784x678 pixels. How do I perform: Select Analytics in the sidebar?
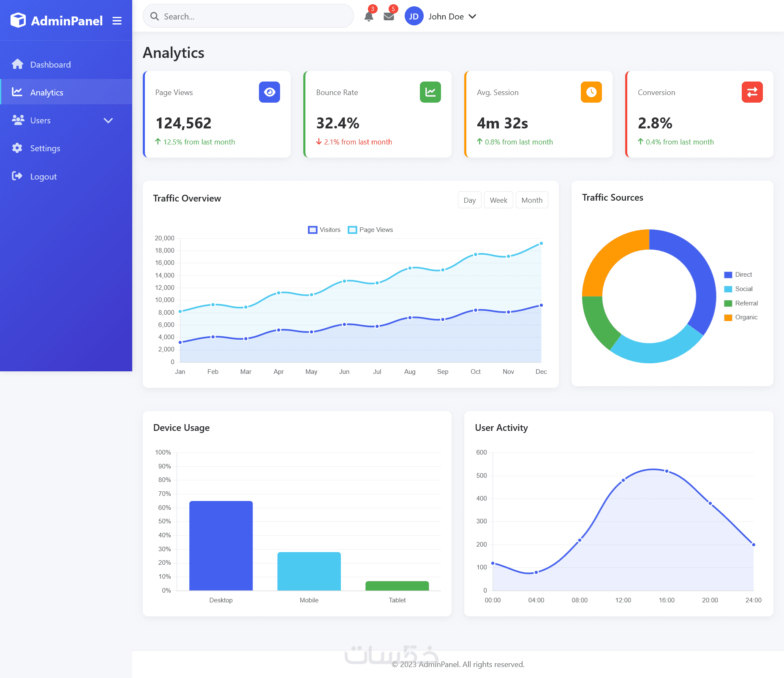click(66, 92)
